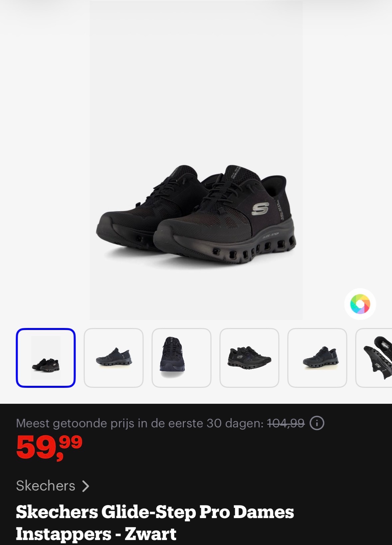
Task: Click the crossed-out 104,99 price
Action: (x=286, y=423)
